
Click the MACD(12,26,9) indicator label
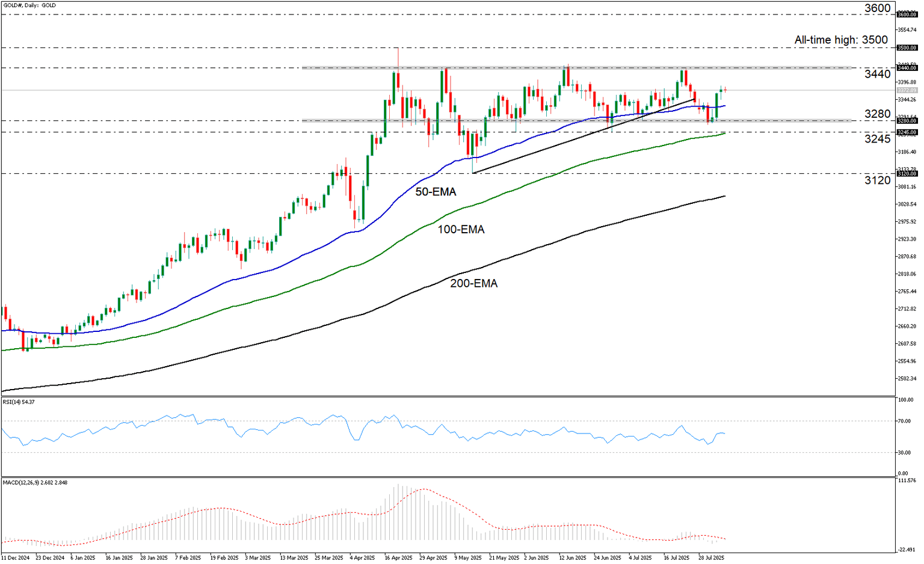35,482
